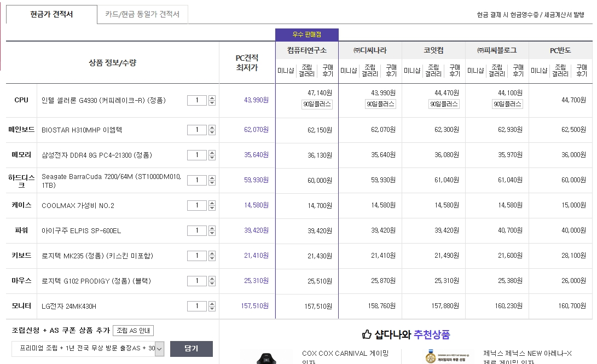Click the 담기 button
The image size is (597, 364).
tap(192, 348)
